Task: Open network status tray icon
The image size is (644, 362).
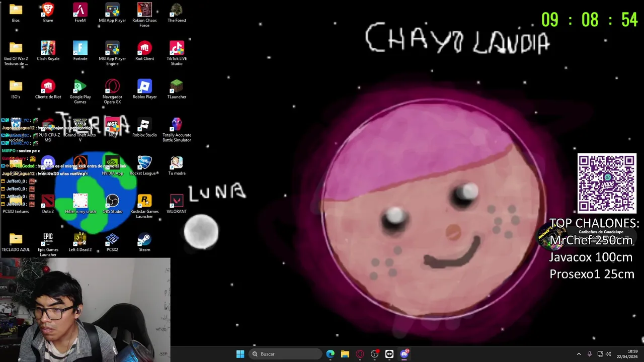Action: click(x=600, y=354)
